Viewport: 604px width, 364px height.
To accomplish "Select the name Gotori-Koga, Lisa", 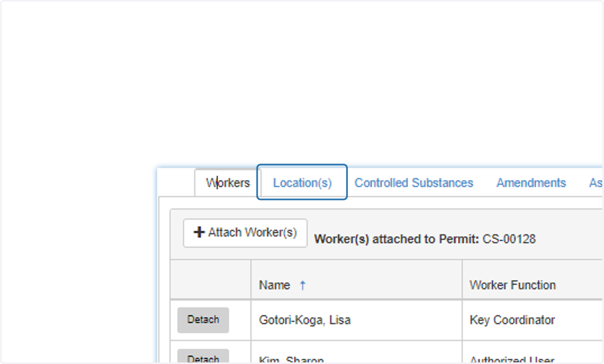I will tap(305, 320).
